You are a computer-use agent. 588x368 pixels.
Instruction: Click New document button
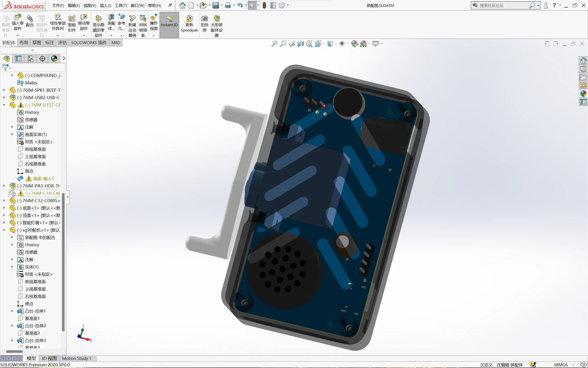pos(192,5)
